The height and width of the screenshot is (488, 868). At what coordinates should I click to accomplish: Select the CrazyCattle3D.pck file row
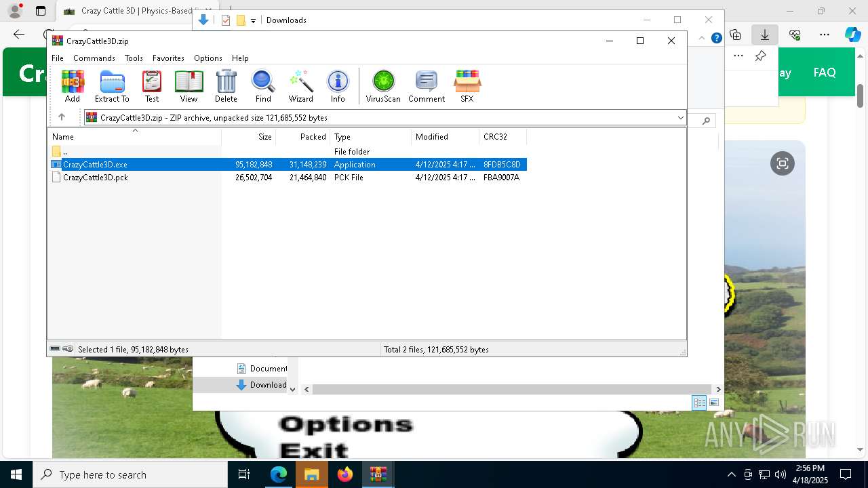pos(288,178)
